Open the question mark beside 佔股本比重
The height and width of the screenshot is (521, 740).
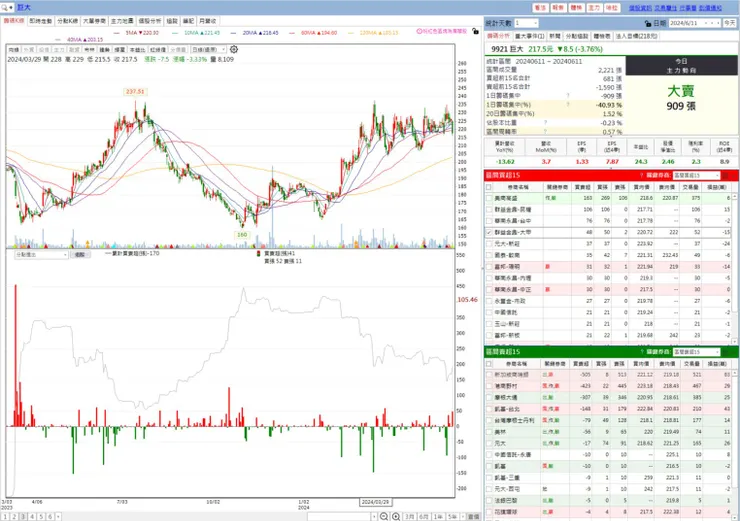pos(545,123)
